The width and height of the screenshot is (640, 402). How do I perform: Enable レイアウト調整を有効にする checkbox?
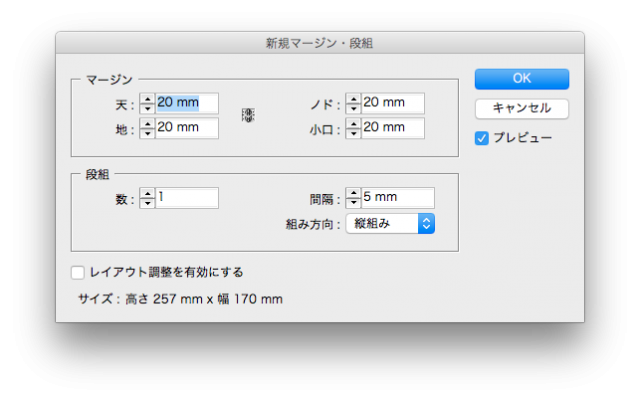[x=78, y=272]
